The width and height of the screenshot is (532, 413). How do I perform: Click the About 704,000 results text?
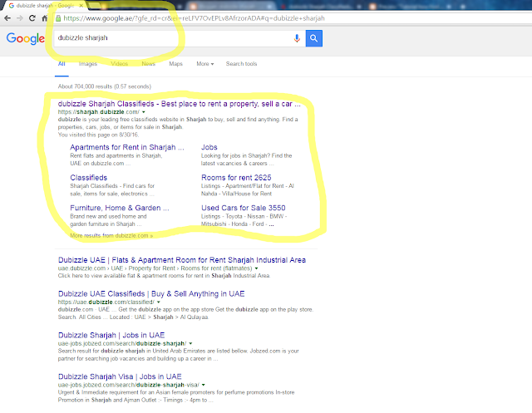click(105, 86)
